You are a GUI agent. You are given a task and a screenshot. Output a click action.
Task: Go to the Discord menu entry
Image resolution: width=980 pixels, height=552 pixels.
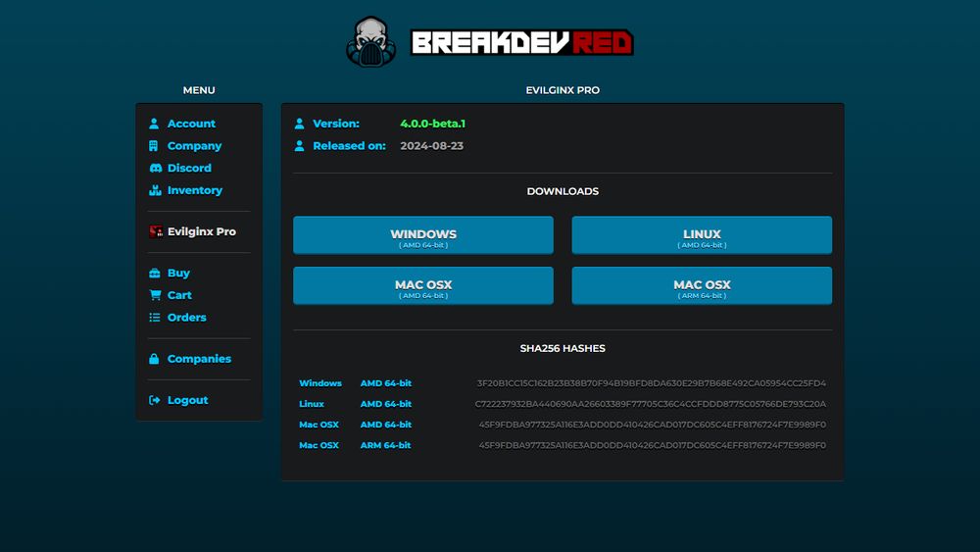tap(189, 169)
